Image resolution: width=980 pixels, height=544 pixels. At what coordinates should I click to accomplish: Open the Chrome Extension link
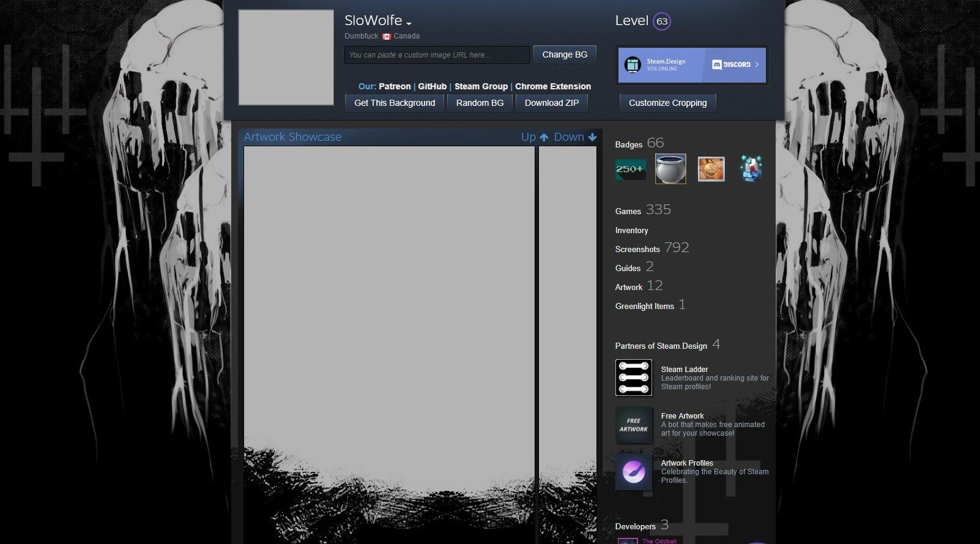552,86
